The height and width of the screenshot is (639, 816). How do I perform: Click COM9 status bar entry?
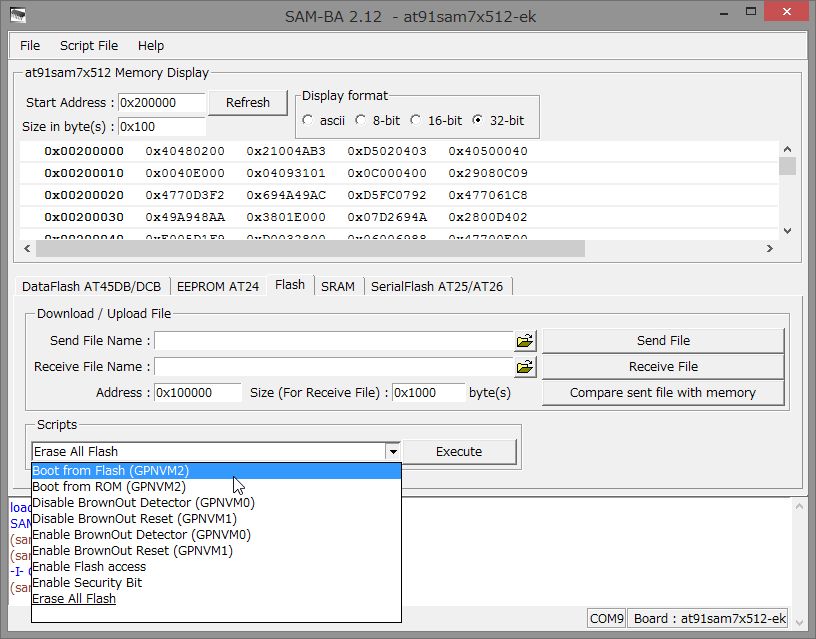click(606, 619)
